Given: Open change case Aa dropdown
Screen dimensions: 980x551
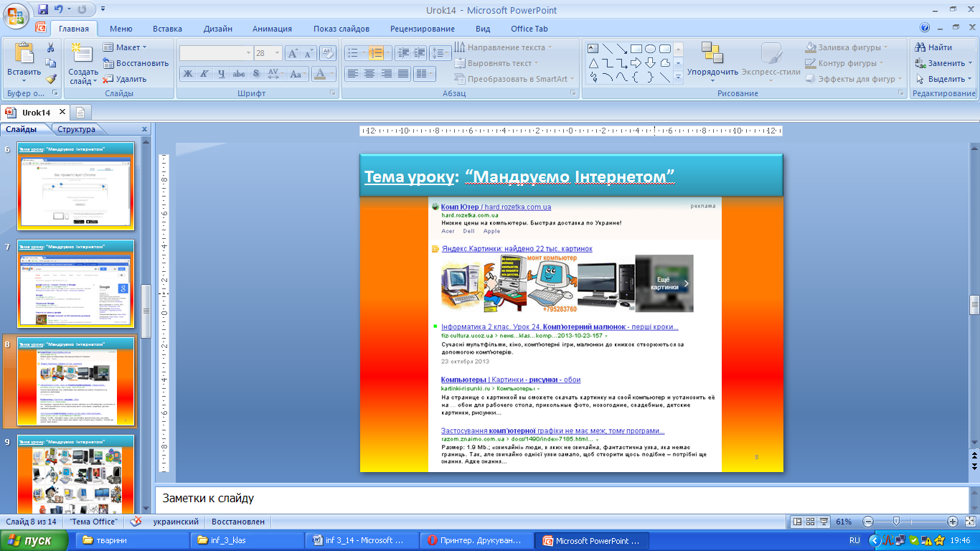Looking at the screenshot, I should [298, 73].
